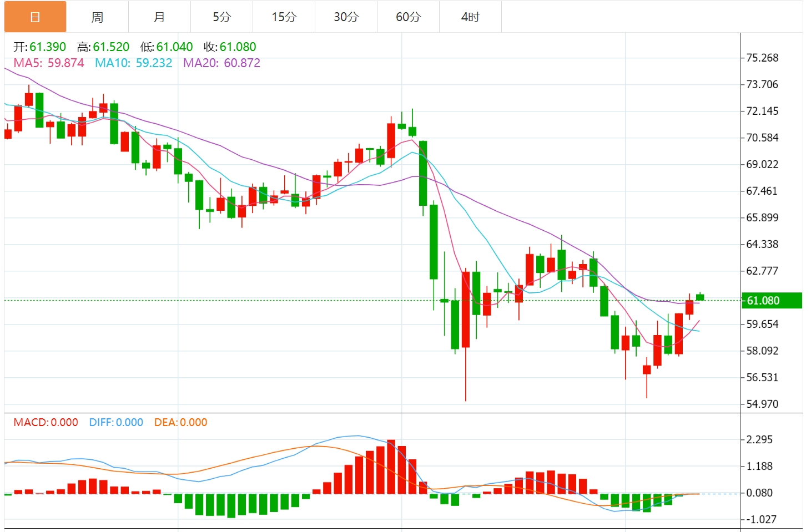811x532 pixels.
Task: Click the 67.461 price axis label
Action: click(x=762, y=191)
